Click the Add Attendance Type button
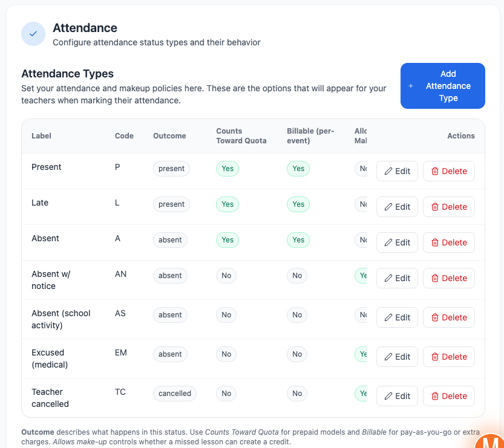Viewport: 504px width, 448px height. (442, 86)
